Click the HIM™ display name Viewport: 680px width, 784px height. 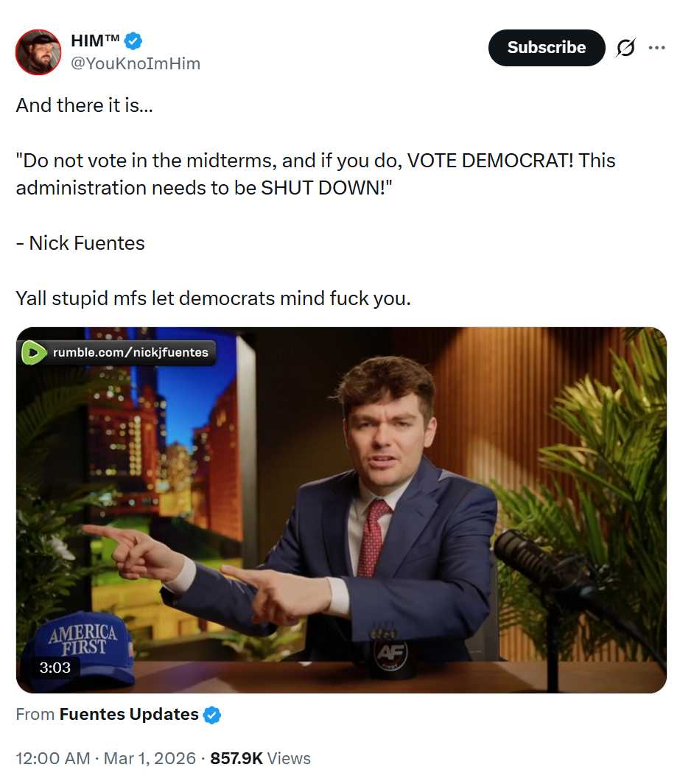95,40
